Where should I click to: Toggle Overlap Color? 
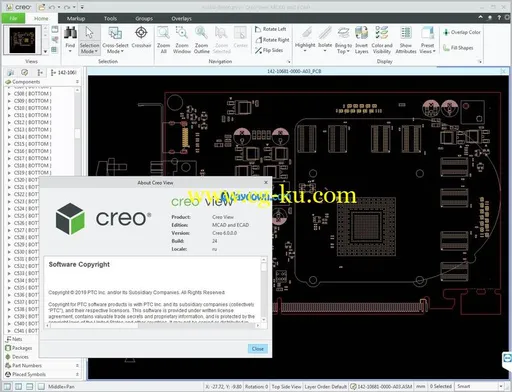(x=462, y=32)
